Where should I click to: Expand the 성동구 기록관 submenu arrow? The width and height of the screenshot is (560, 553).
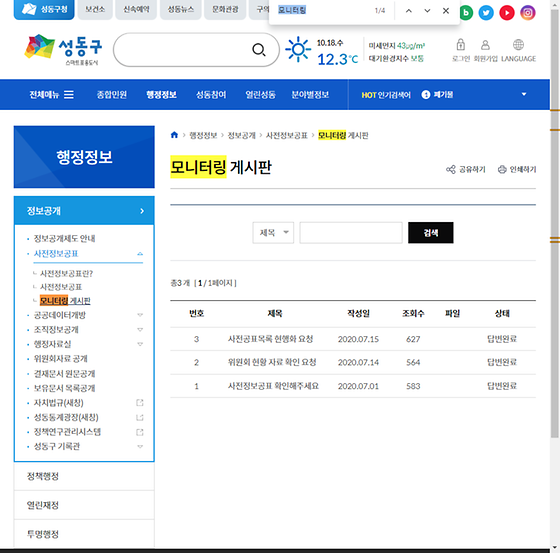(140, 447)
